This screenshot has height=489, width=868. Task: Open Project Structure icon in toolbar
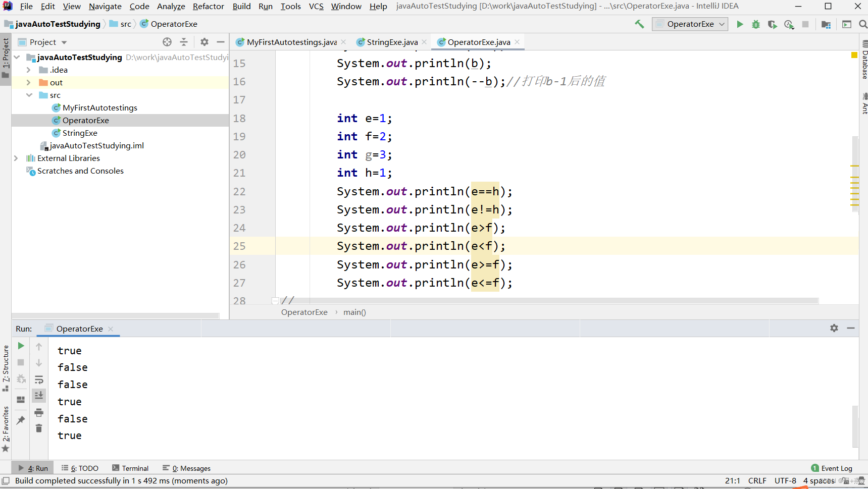tap(826, 24)
